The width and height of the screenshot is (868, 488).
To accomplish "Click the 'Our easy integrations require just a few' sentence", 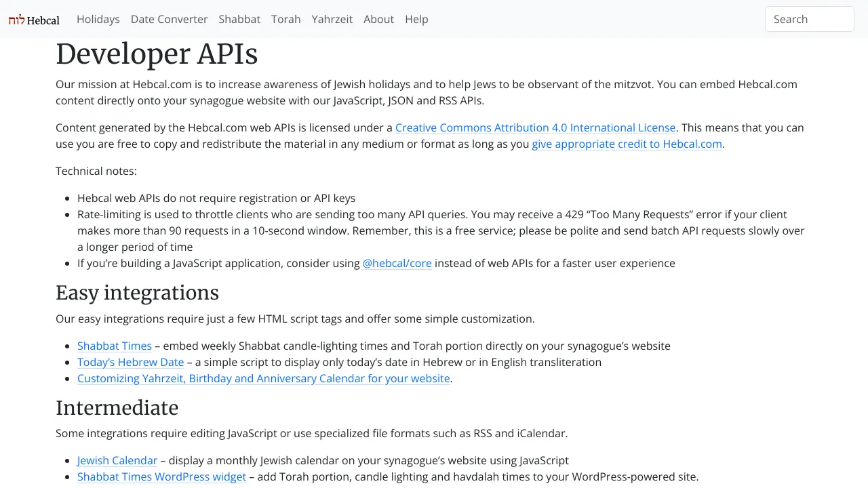I will pyautogui.click(x=295, y=319).
